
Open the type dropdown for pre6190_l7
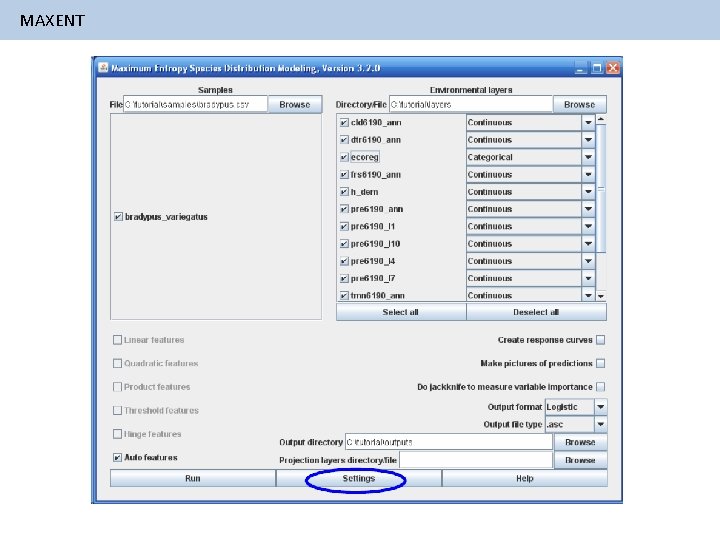point(588,278)
